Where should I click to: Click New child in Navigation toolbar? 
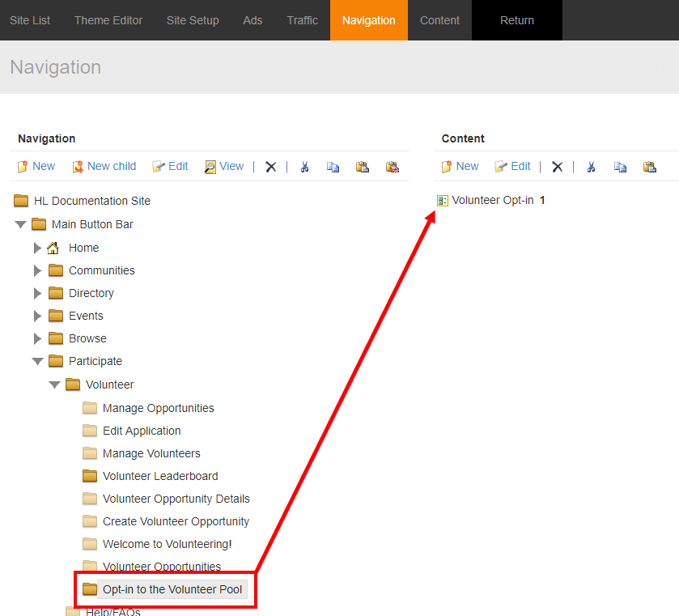[104, 167]
